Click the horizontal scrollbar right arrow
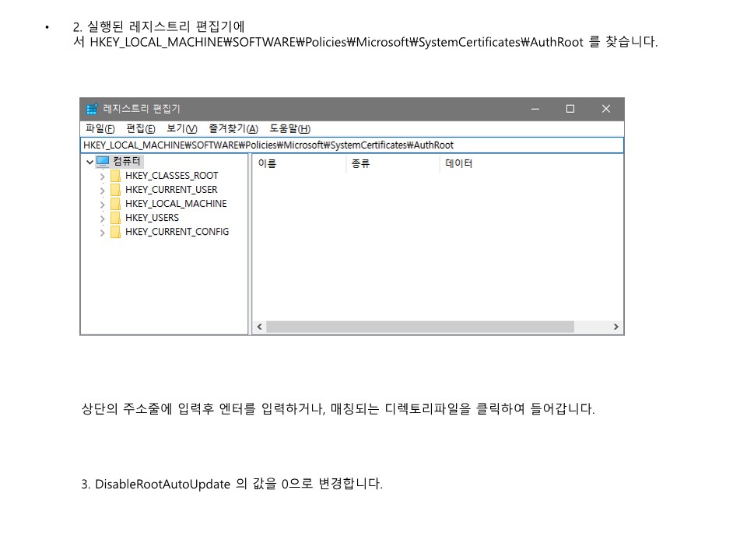747x560 pixels. pyautogui.click(x=616, y=327)
